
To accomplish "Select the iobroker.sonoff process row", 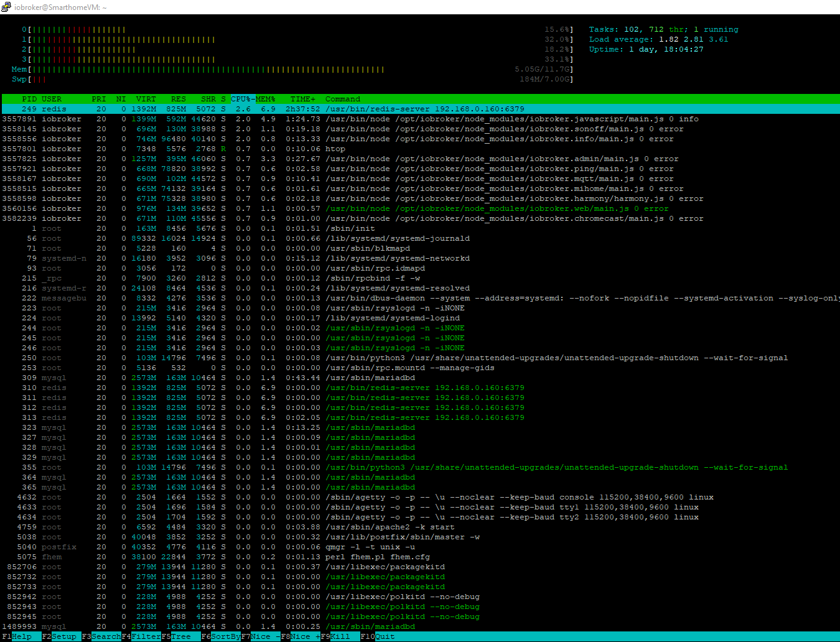I will [x=420, y=129].
